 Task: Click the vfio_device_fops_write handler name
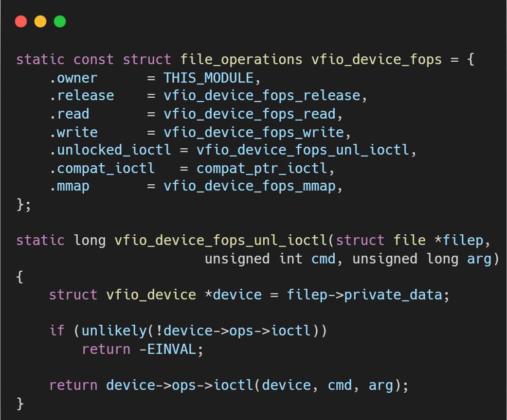[x=253, y=132]
